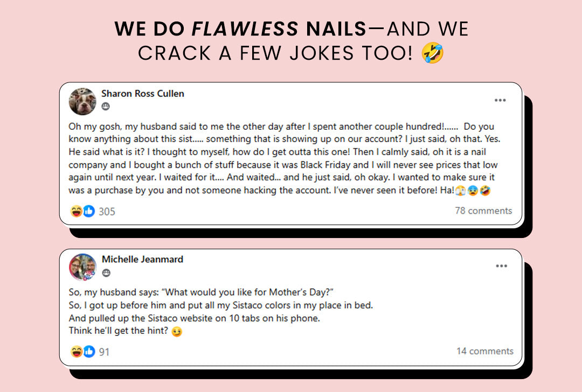Open three-dot options menu on Michelle's post
Screen dimensions: 582x392
click(501, 266)
